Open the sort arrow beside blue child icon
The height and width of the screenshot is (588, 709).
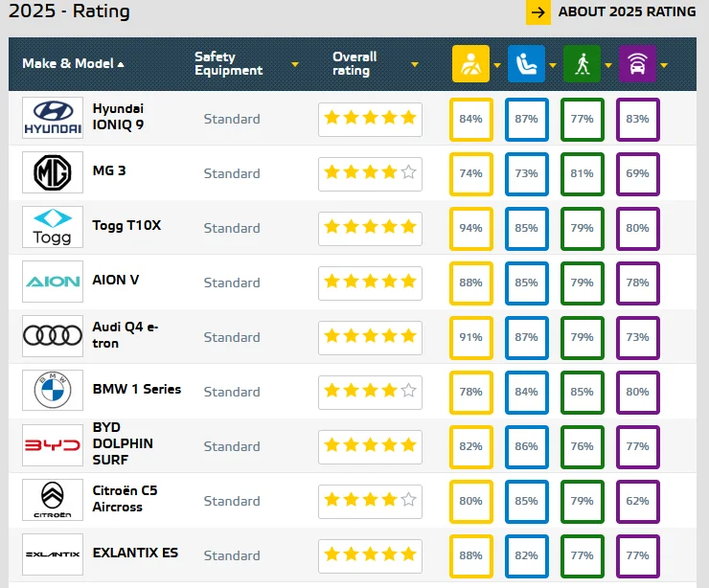(x=553, y=65)
